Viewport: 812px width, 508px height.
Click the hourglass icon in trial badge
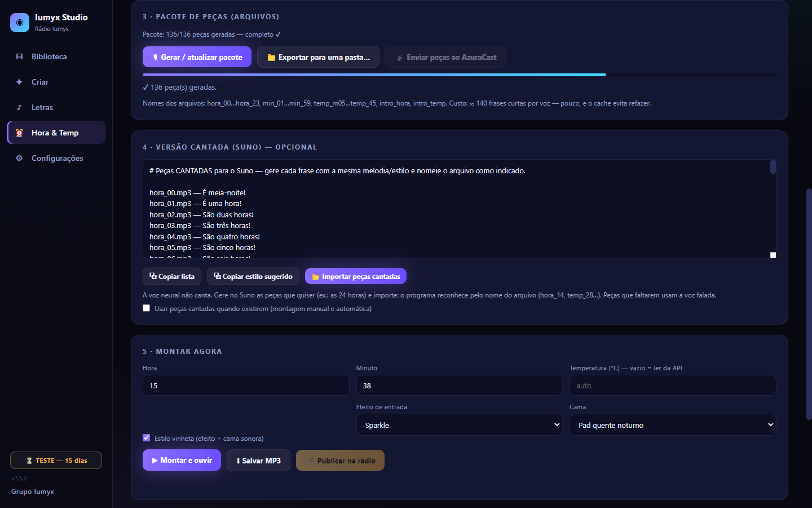[x=29, y=461]
